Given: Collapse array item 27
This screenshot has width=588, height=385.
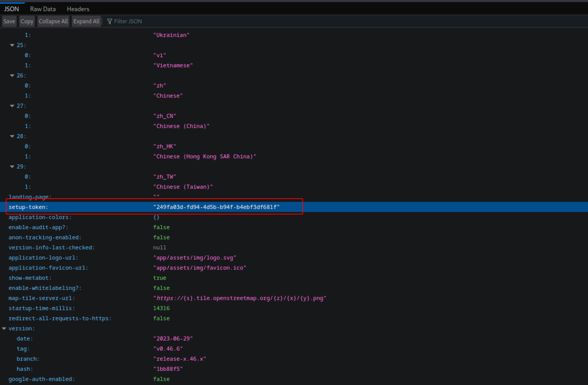Looking at the screenshot, I should pos(12,106).
